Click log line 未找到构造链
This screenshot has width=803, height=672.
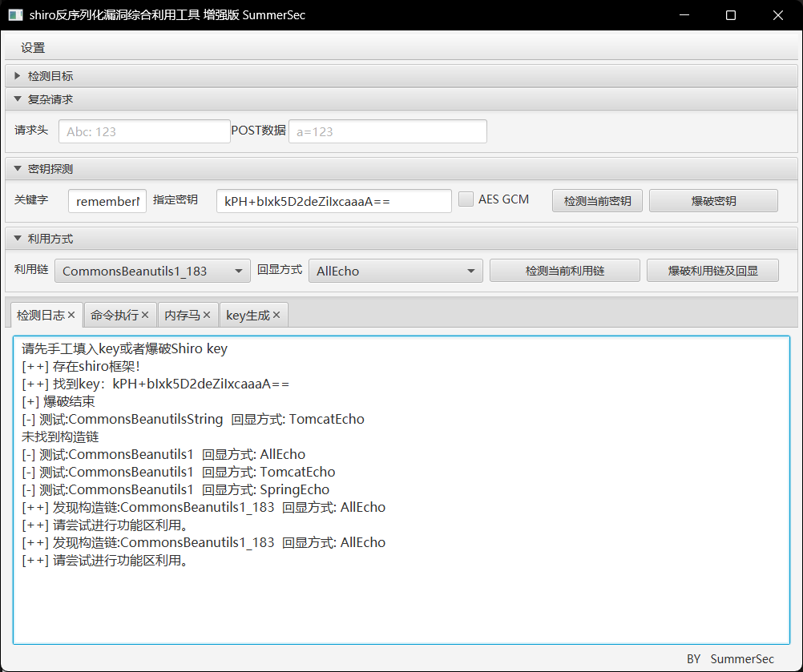point(60,437)
